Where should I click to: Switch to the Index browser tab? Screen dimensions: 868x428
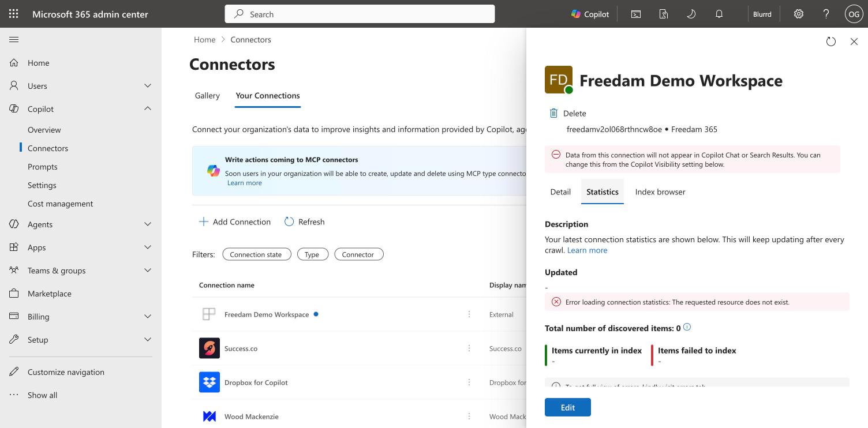pyautogui.click(x=660, y=192)
